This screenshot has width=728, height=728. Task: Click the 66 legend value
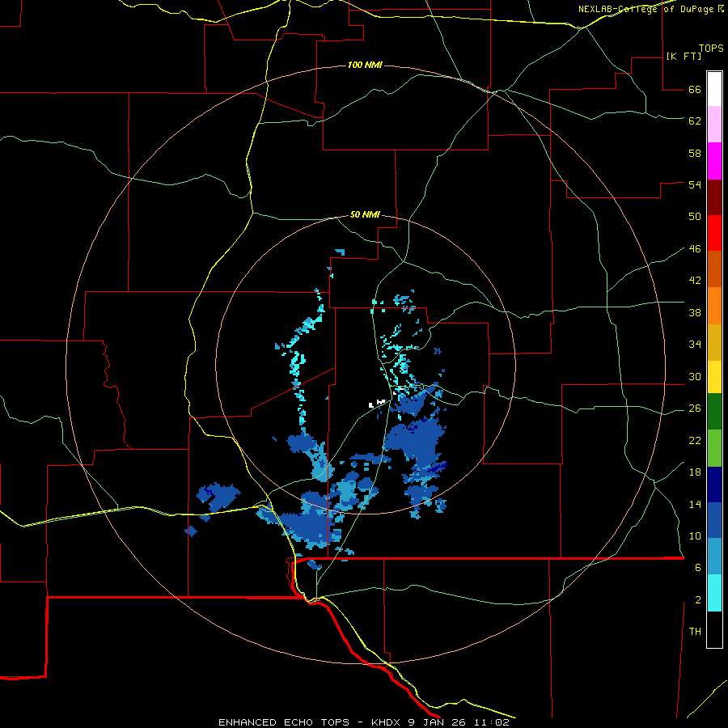point(695,89)
